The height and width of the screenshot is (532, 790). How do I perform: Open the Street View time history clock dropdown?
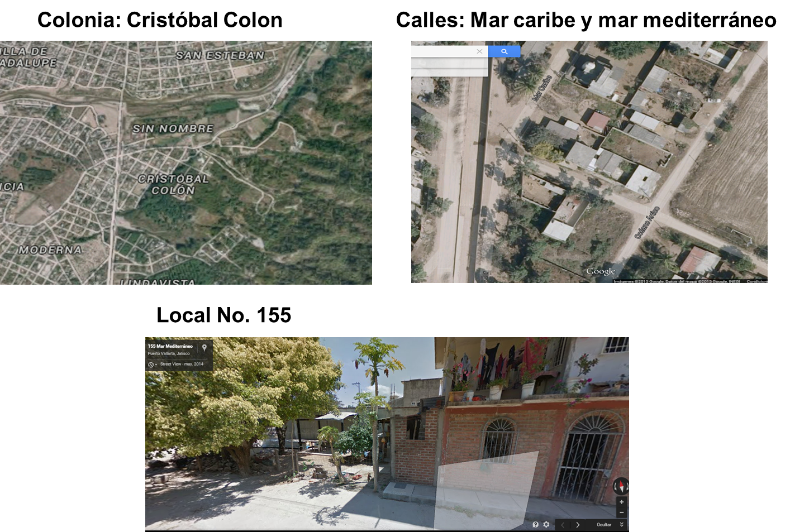[x=152, y=365]
